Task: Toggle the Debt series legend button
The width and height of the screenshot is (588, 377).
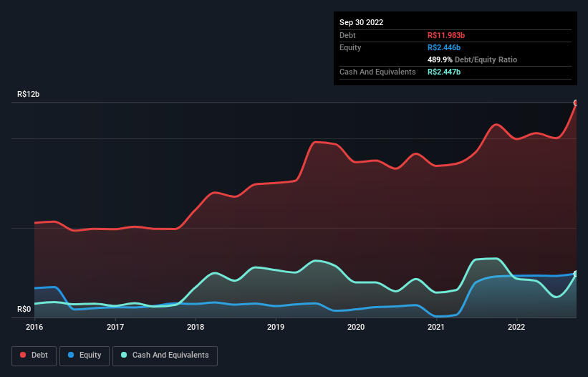Action: pos(34,355)
